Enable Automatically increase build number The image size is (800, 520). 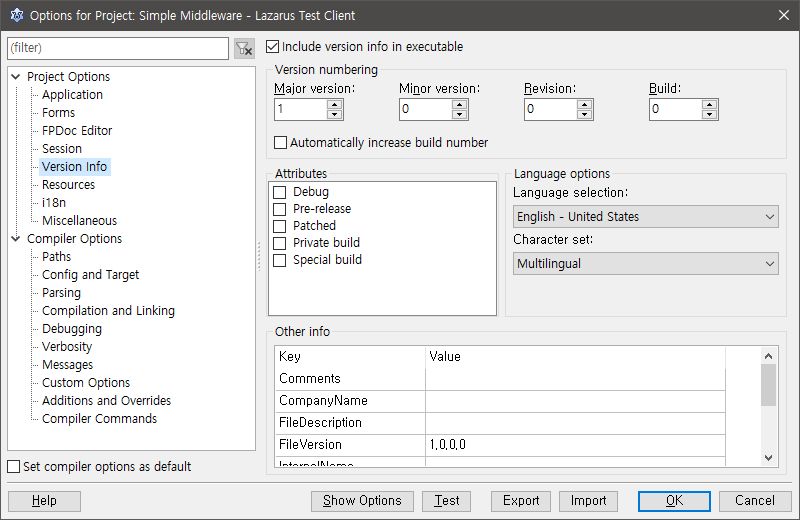click(x=281, y=143)
